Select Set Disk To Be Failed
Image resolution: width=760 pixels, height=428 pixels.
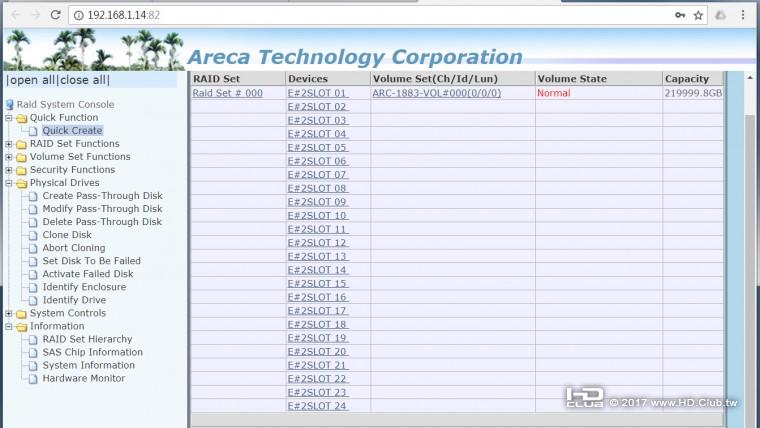click(x=92, y=261)
